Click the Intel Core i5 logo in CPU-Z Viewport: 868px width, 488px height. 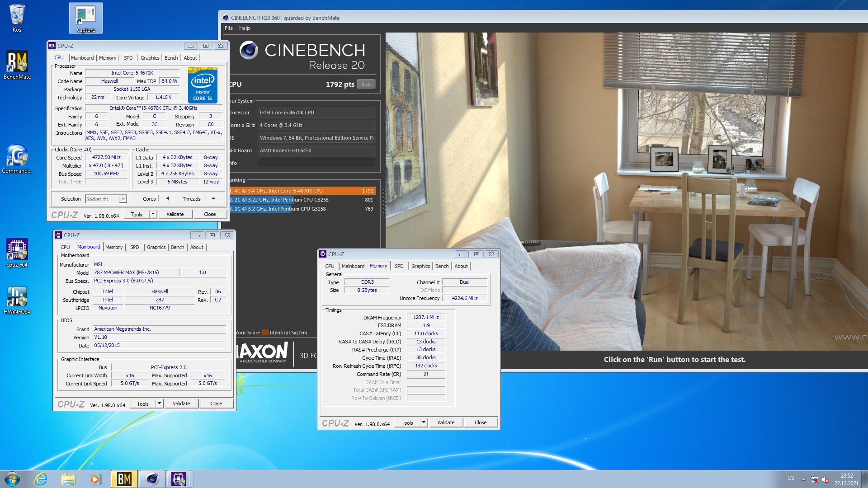click(x=203, y=85)
